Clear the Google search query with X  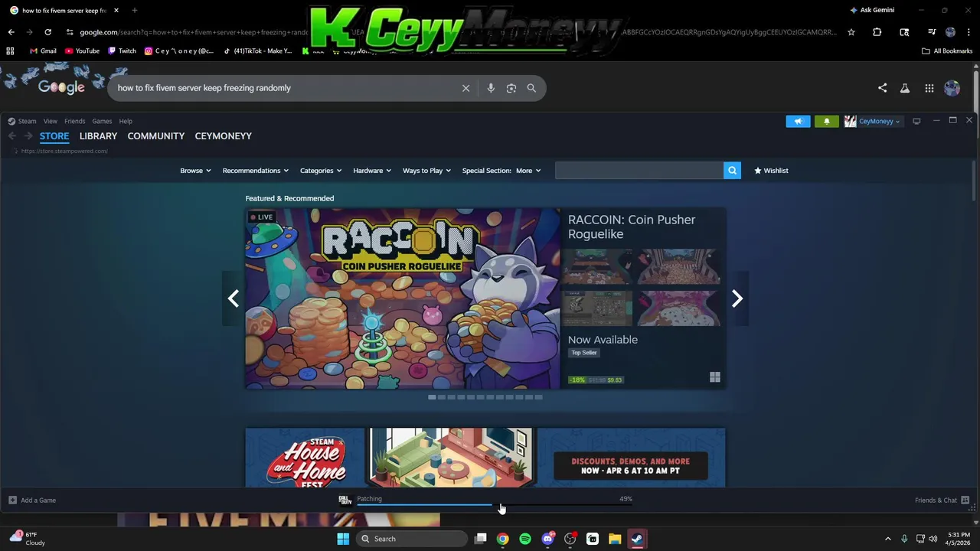coord(465,88)
